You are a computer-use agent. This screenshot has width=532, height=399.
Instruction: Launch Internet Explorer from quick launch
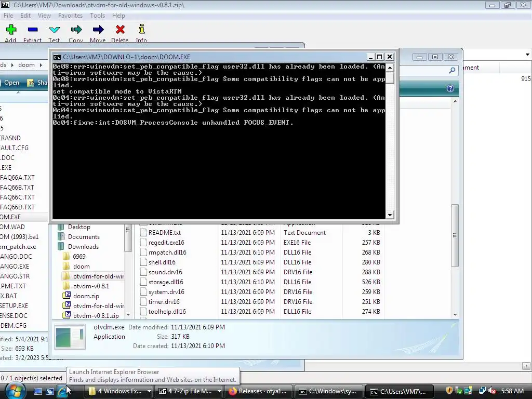(x=62, y=391)
